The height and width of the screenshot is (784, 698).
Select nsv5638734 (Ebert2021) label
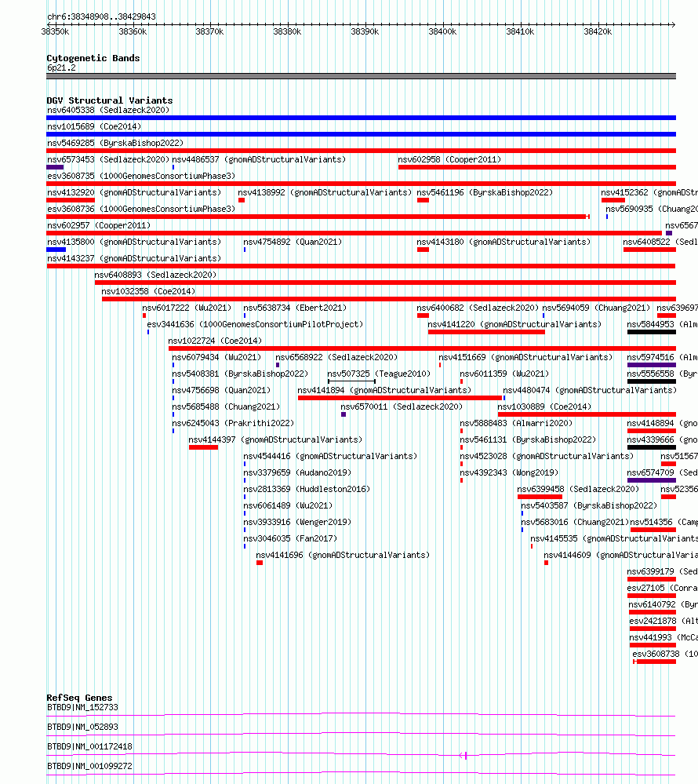(295, 308)
